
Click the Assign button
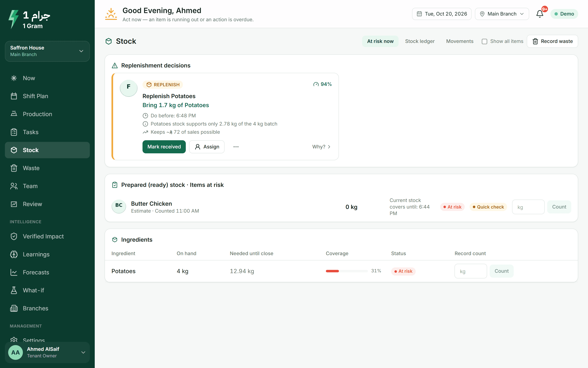207,147
